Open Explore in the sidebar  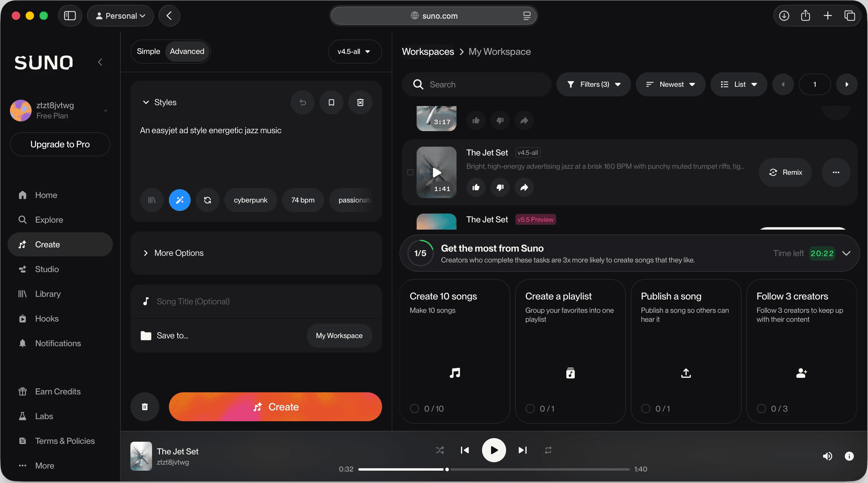click(x=60, y=220)
